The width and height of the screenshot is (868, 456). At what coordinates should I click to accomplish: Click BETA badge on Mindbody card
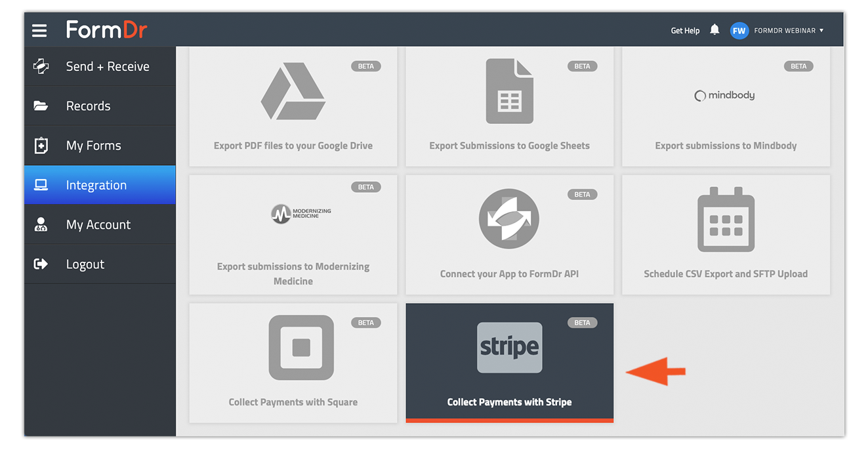(798, 66)
